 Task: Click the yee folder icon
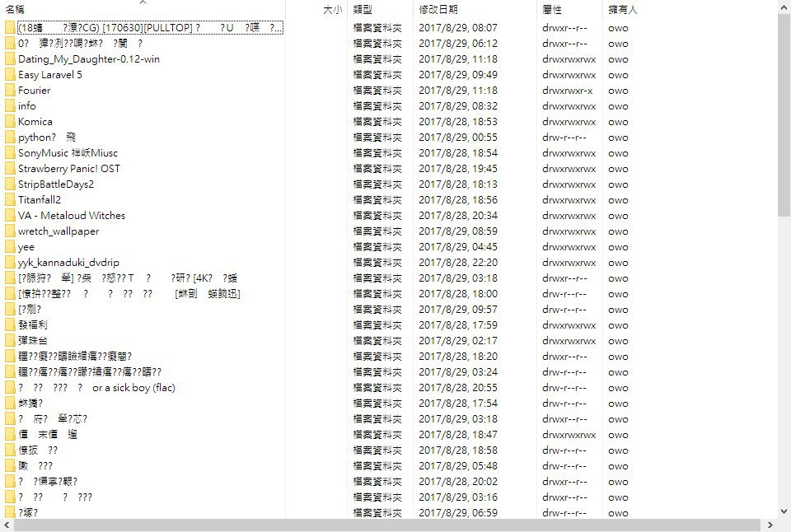coord(10,246)
